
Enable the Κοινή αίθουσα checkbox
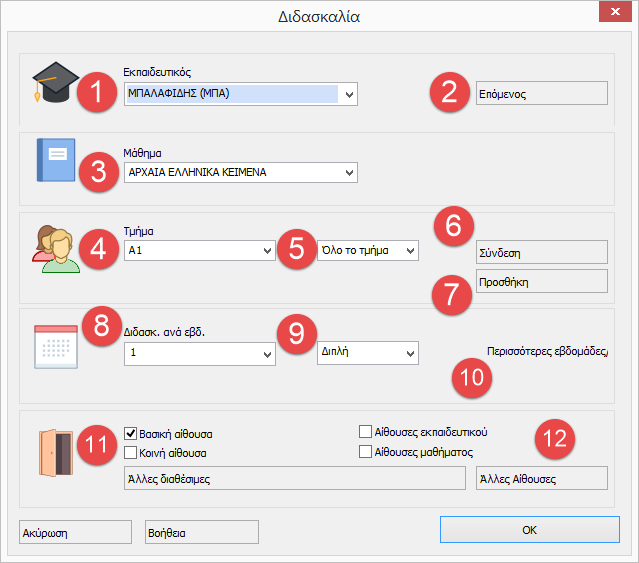click(x=130, y=453)
